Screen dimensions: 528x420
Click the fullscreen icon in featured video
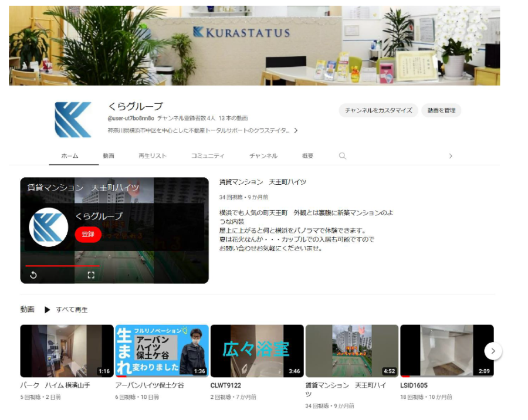tap(91, 275)
